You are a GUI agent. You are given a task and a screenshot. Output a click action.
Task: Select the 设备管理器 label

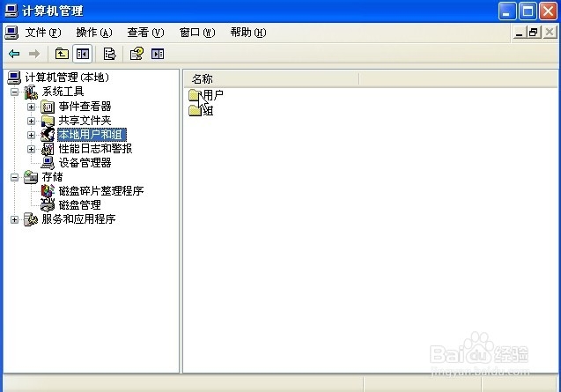point(85,163)
